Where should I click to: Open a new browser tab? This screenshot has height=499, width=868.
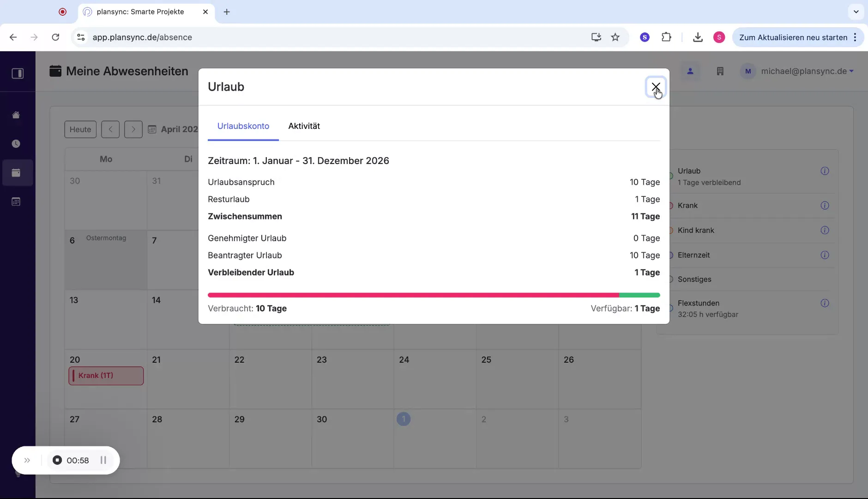click(227, 12)
